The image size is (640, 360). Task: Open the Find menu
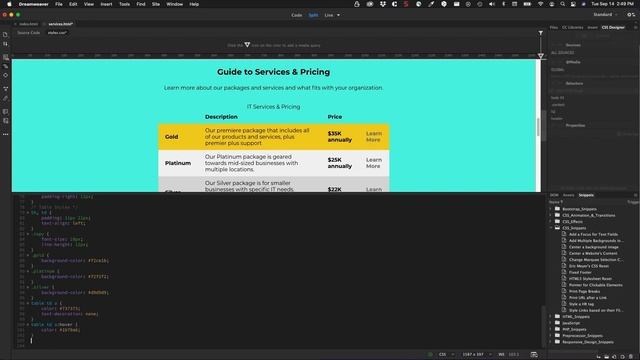[141, 4]
